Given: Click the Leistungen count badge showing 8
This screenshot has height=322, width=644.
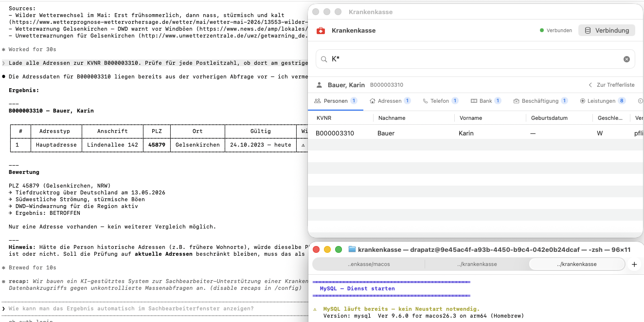Looking at the screenshot, I should click(x=622, y=101).
